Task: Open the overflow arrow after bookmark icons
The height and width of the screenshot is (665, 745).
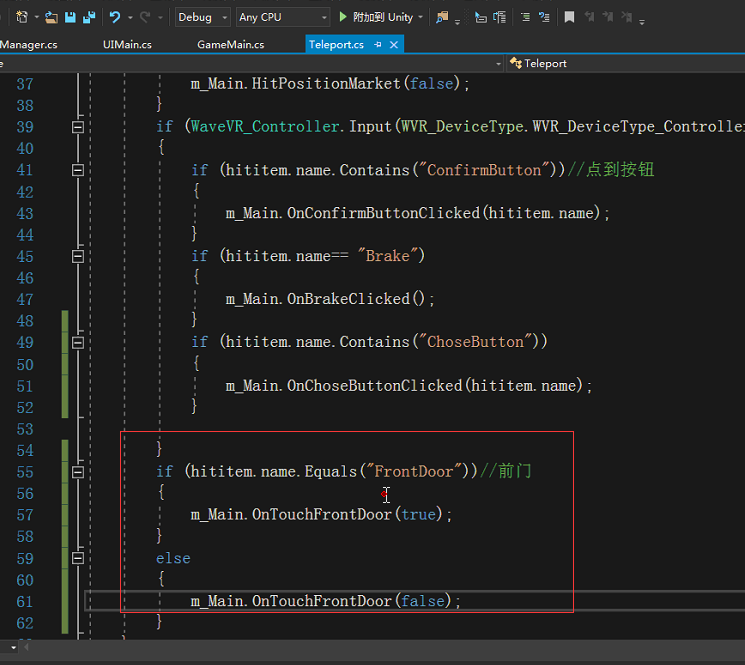Action: click(642, 21)
